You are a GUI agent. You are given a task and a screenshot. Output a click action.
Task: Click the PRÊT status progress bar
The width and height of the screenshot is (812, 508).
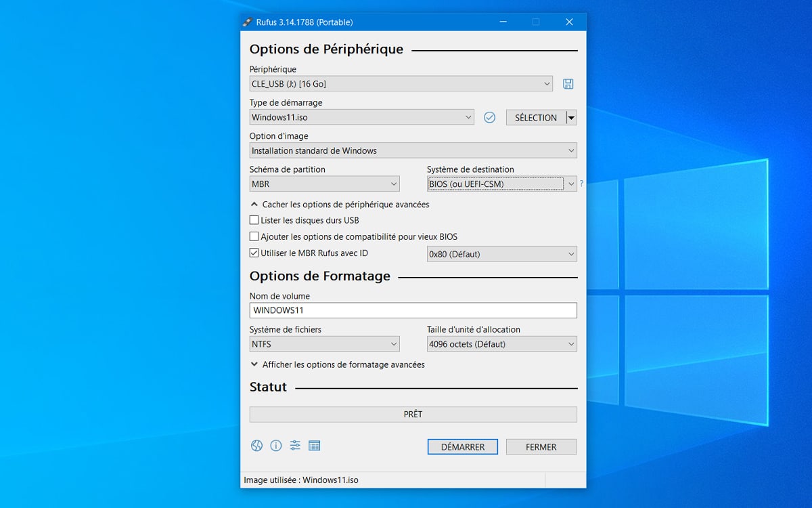coord(413,414)
